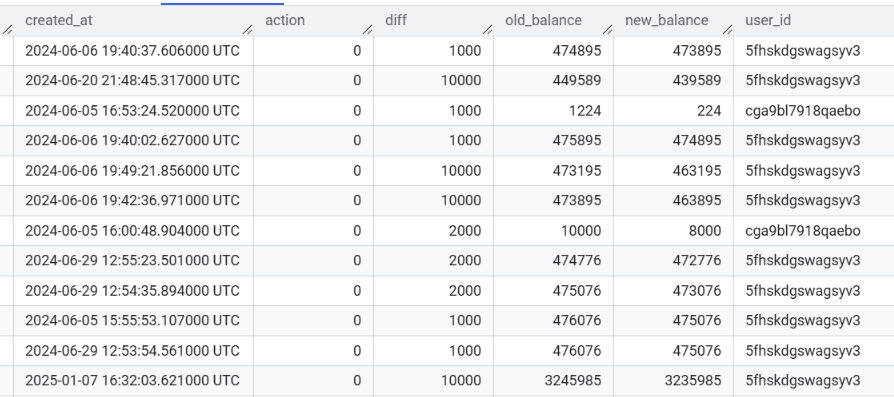Select timestamp 2024-06-29 12:53:54.561000 UTC
Image resolution: width=894 pixels, height=397 pixels.
(132, 351)
